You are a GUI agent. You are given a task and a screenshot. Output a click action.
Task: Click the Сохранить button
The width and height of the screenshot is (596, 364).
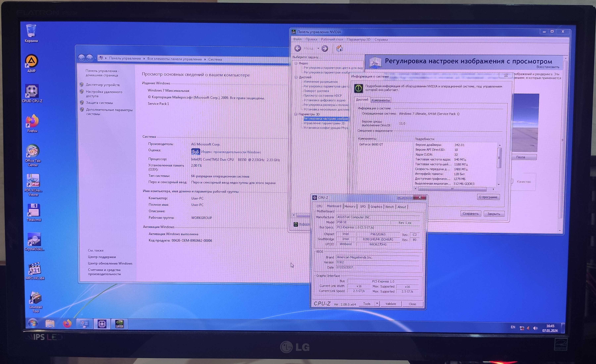471,213
